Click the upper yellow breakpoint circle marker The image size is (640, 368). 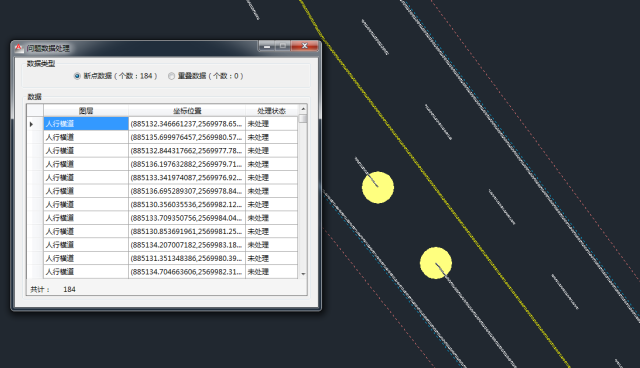pyautogui.click(x=378, y=187)
